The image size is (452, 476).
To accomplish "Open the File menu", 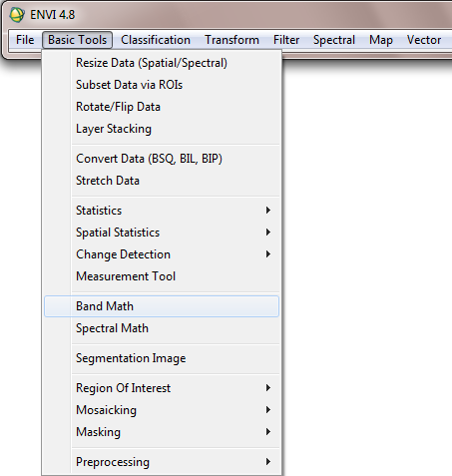I will pos(25,40).
